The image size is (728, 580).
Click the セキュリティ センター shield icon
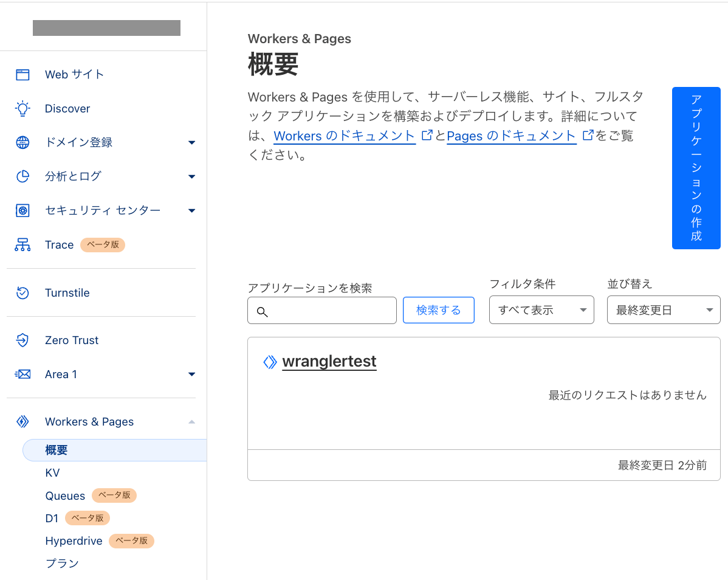[x=22, y=210]
